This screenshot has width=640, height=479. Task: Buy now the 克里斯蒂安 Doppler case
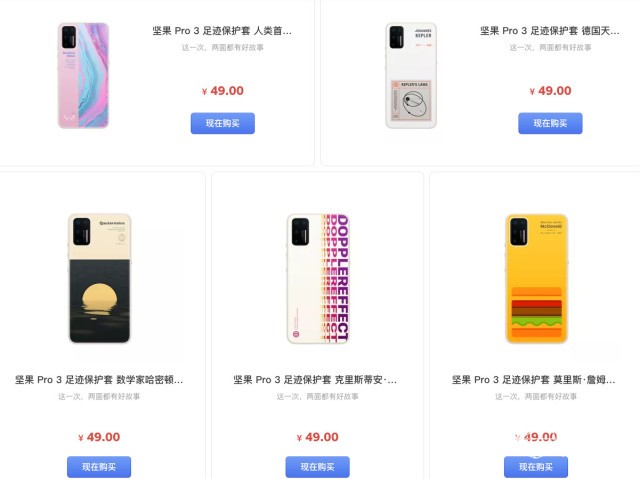318,467
